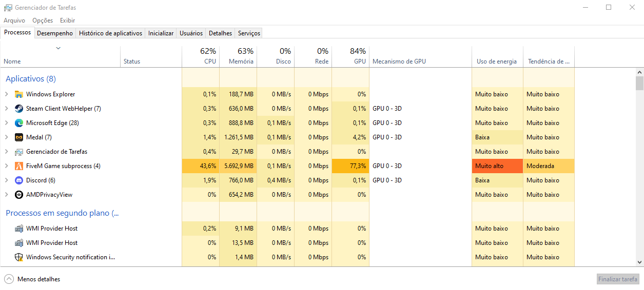Sort by the Memória column header
This screenshot has height=290, width=644.
click(x=238, y=56)
